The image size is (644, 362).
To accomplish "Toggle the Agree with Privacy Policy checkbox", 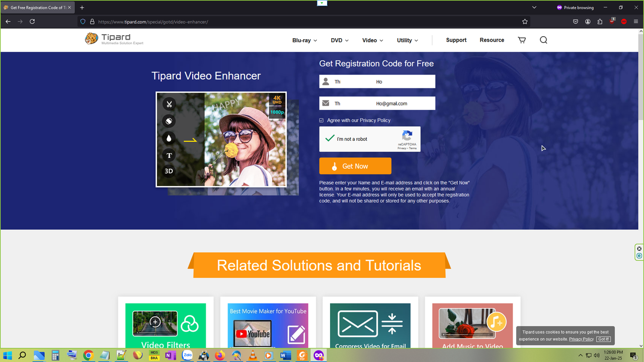I will point(321,121).
